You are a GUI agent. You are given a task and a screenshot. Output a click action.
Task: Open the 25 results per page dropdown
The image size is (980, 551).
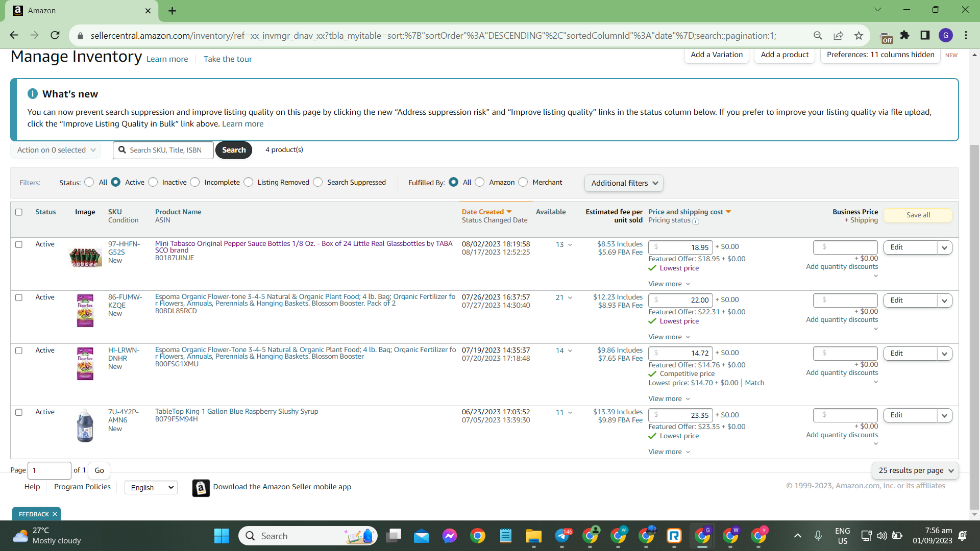coord(916,471)
